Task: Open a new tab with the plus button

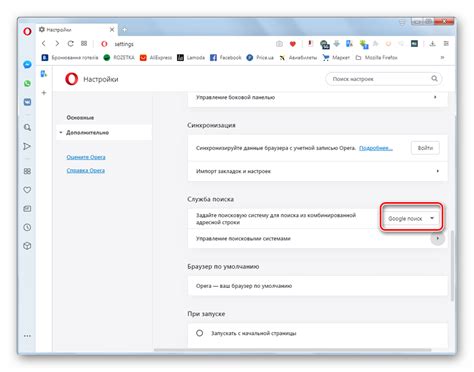Action: [124, 30]
